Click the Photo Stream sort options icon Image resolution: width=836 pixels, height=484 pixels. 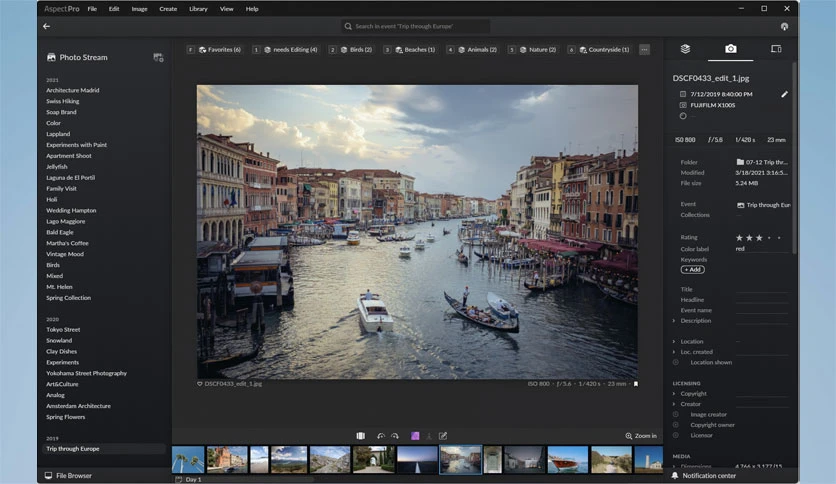pos(158,58)
